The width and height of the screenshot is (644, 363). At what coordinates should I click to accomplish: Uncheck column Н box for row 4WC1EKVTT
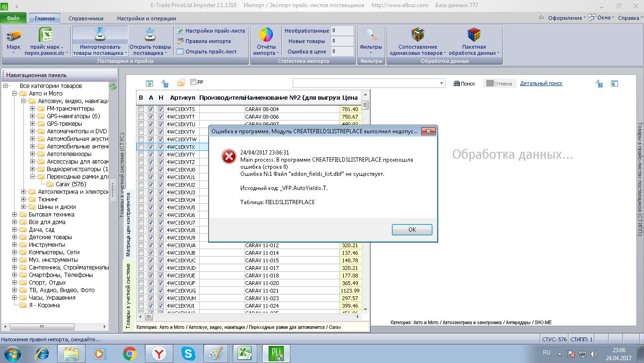point(161,117)
